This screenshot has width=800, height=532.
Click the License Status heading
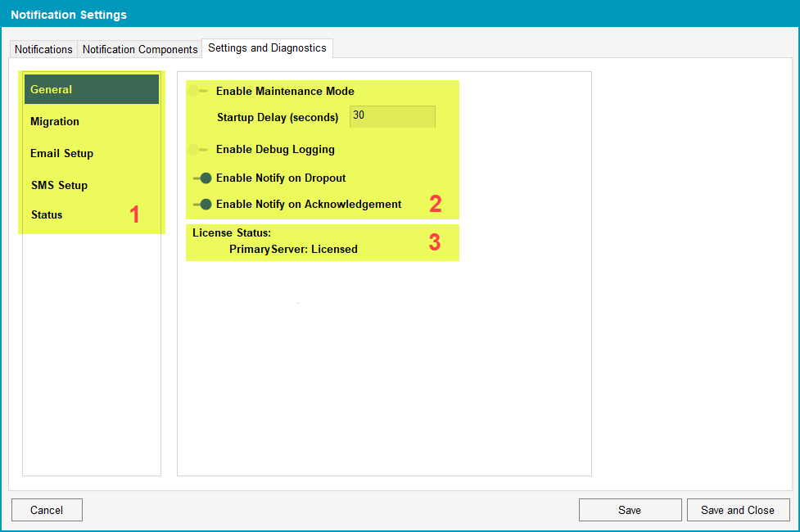[232, 233]
